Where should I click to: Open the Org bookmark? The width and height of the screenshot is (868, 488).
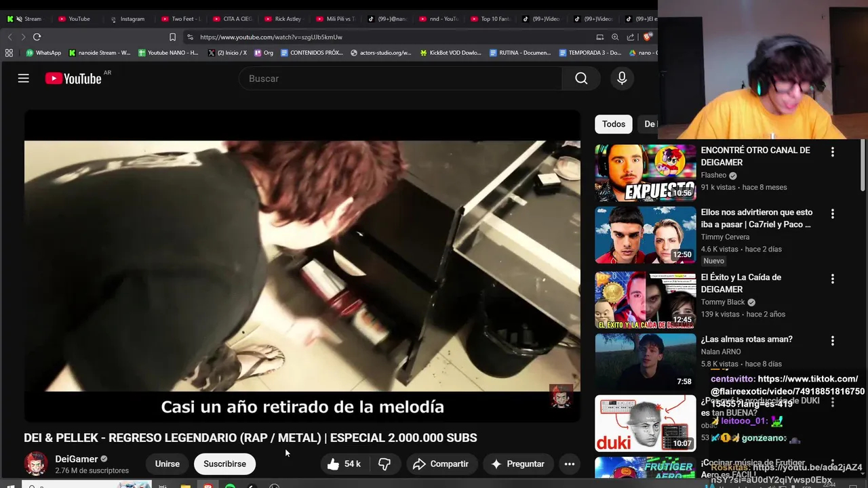264,53
